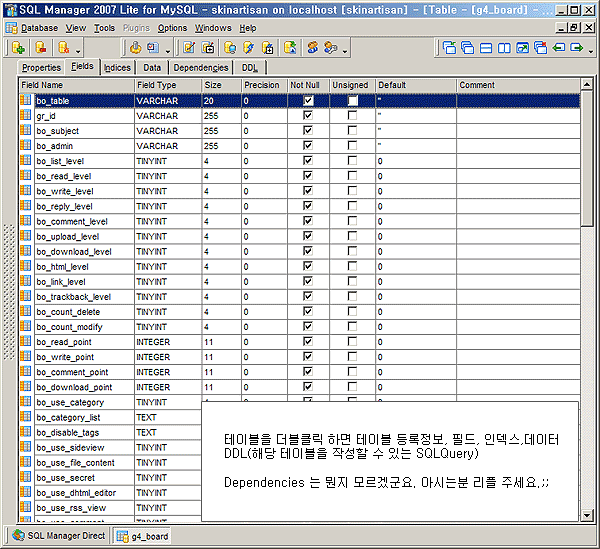Click the Field Type column header
Image resolution: width=600 pixels, height=549 pixels.
click(x=168, y=85)
